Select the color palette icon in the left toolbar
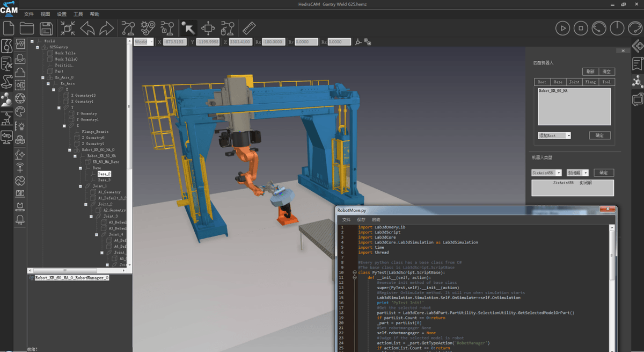The image size is (644, 352). [20, 112]
